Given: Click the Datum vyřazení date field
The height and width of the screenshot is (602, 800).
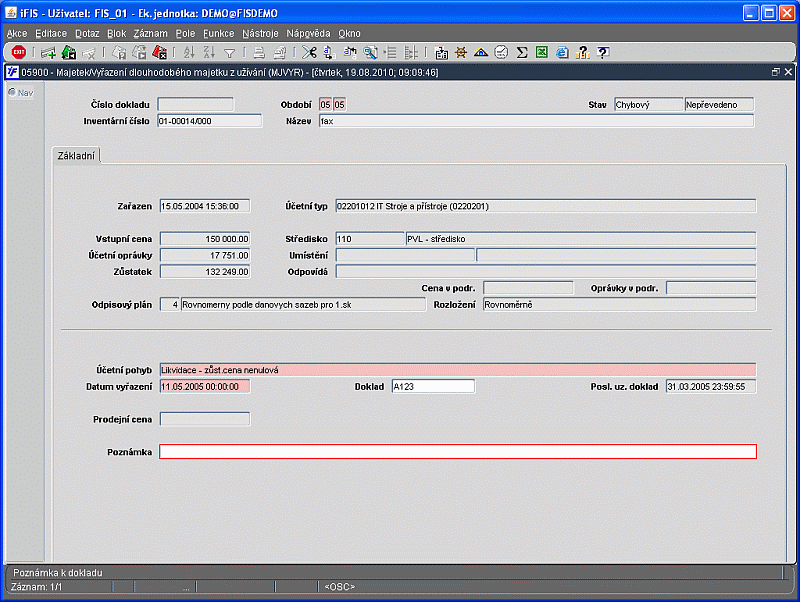Looking at the screenshot, I should [205, 386].
